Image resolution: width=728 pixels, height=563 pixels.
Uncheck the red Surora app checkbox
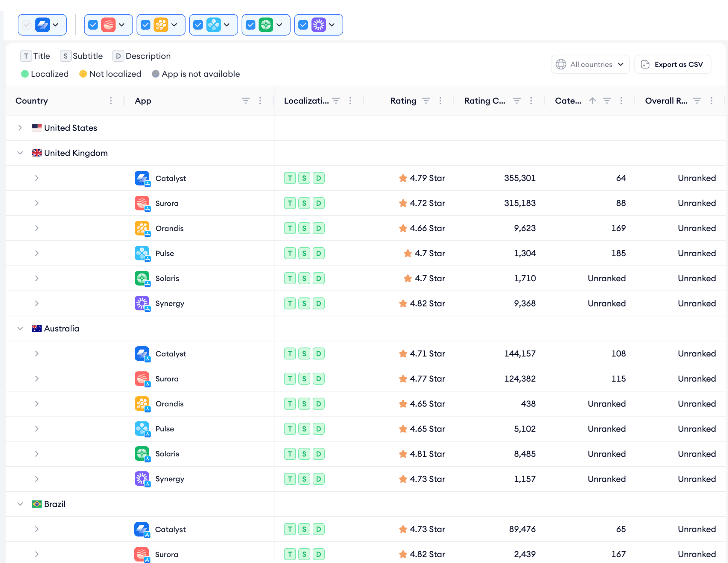[x=93, y=25]
